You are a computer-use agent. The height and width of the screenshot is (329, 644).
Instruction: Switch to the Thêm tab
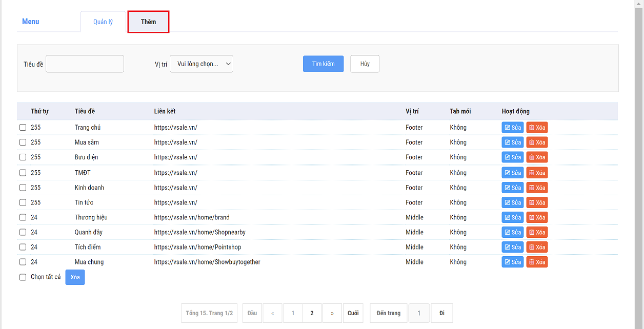click(148, 22)
